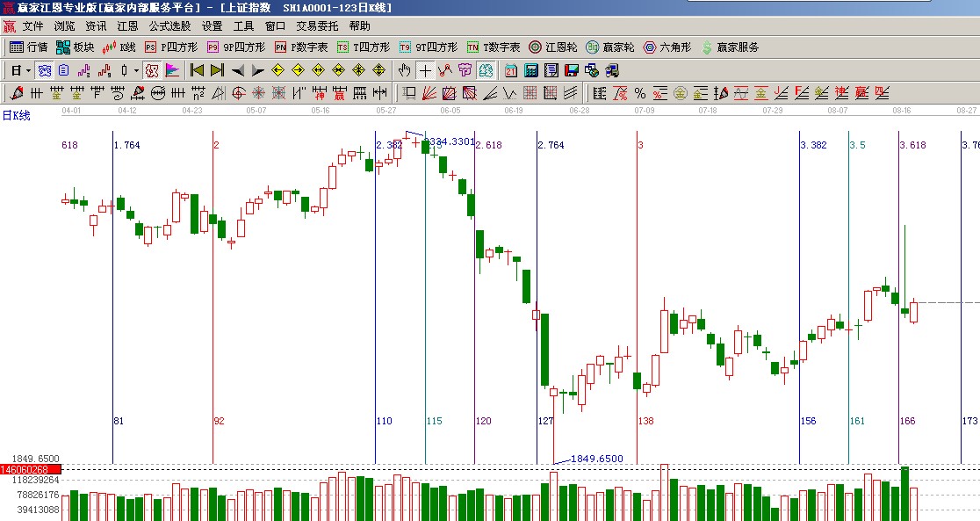The image size is (980, 521).
Task: Toggle the highlighted 权 adjustment button
Action: tap(151, 70)
